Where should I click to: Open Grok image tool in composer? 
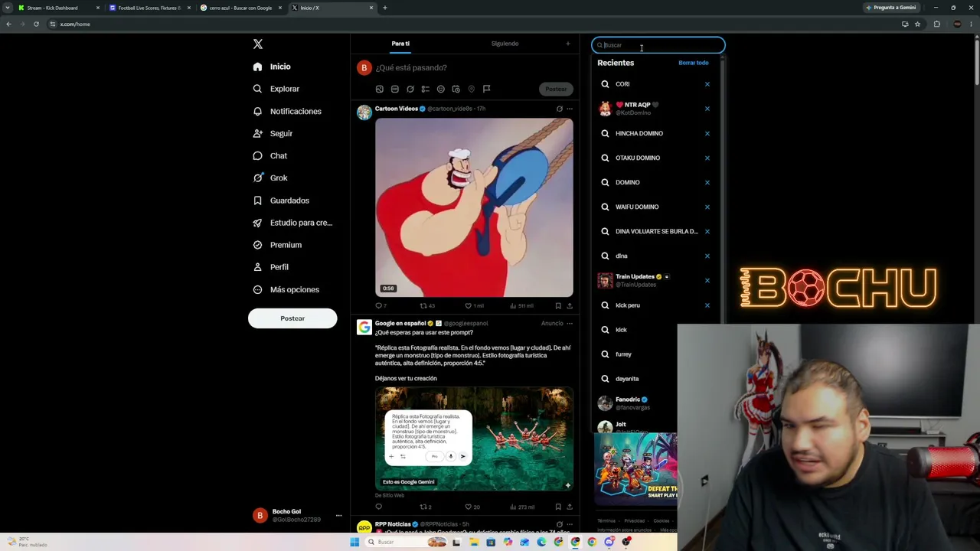pyautogui.click(x=410, y=89)
